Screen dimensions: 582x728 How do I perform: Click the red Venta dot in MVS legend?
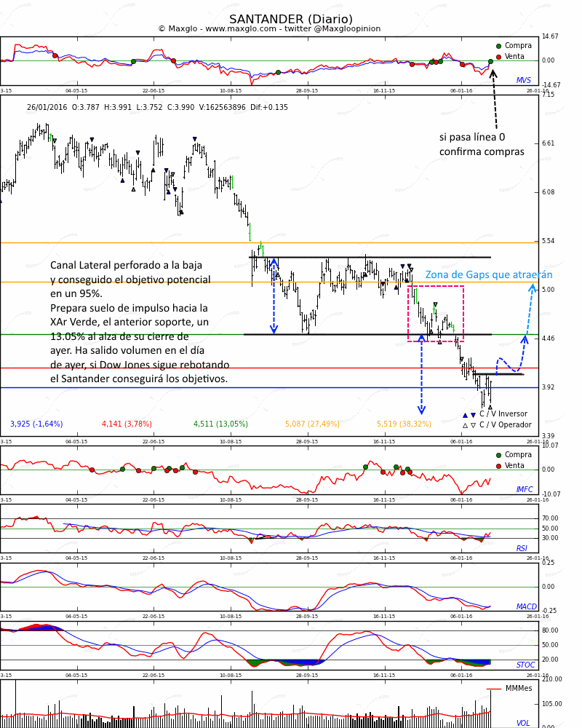498,57
